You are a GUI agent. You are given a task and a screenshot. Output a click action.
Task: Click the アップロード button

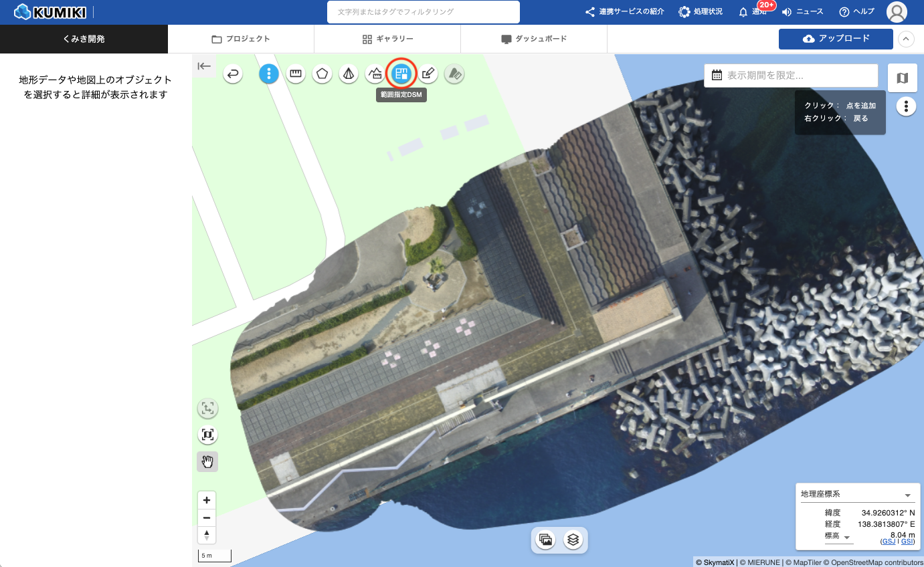tap(836, 39)
